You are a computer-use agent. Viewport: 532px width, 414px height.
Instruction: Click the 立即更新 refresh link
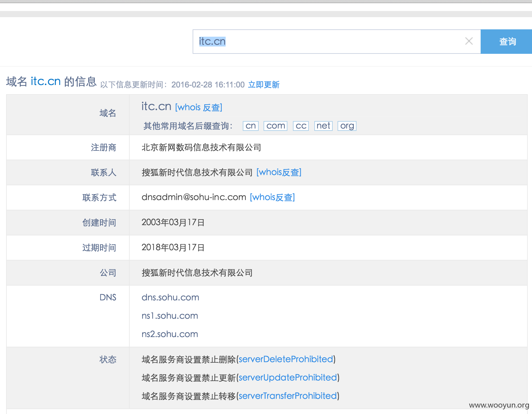(264, 85)
